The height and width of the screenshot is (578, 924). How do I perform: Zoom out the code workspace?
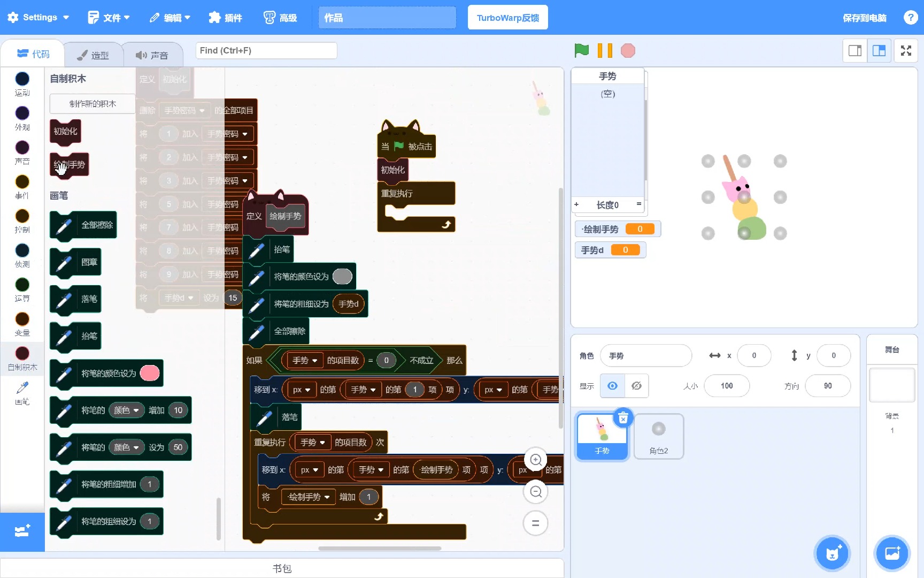pos(536,491)
